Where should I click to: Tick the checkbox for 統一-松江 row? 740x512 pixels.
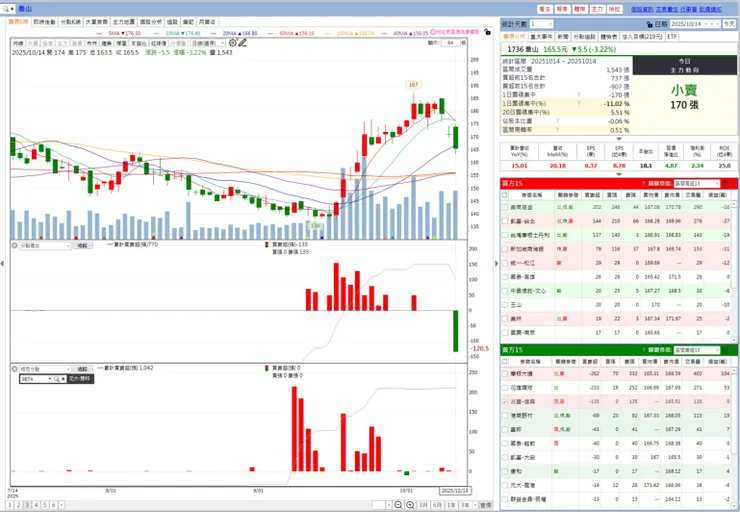(x=505, y=263)
